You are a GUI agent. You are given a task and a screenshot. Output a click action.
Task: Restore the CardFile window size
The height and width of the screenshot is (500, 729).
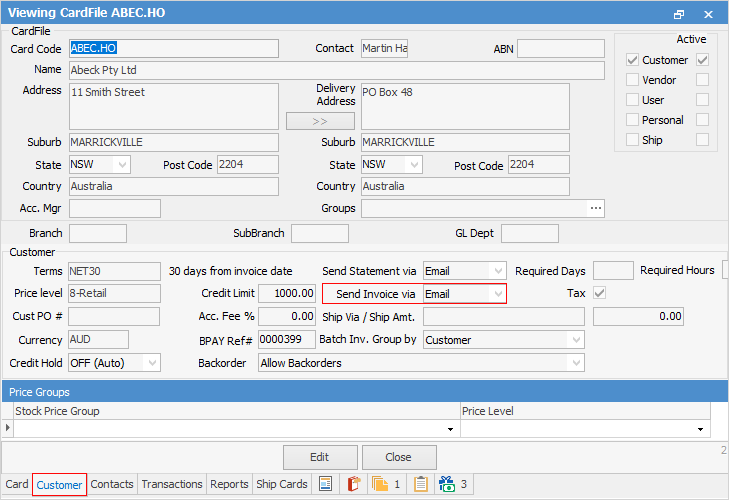point(679,14)
